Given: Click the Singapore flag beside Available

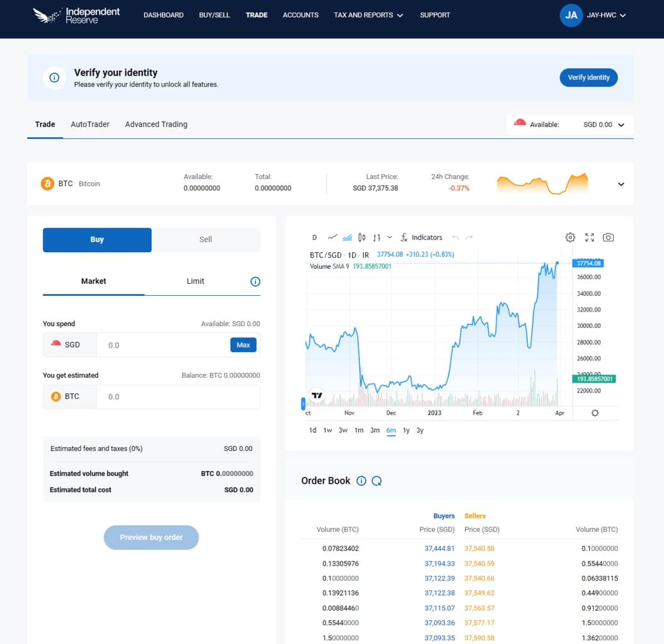Looking at the screenshot, I should 520,123.
